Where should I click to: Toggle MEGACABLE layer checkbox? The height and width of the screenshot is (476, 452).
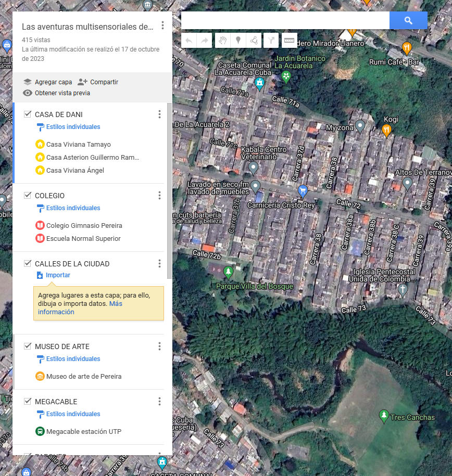[28, 401]
